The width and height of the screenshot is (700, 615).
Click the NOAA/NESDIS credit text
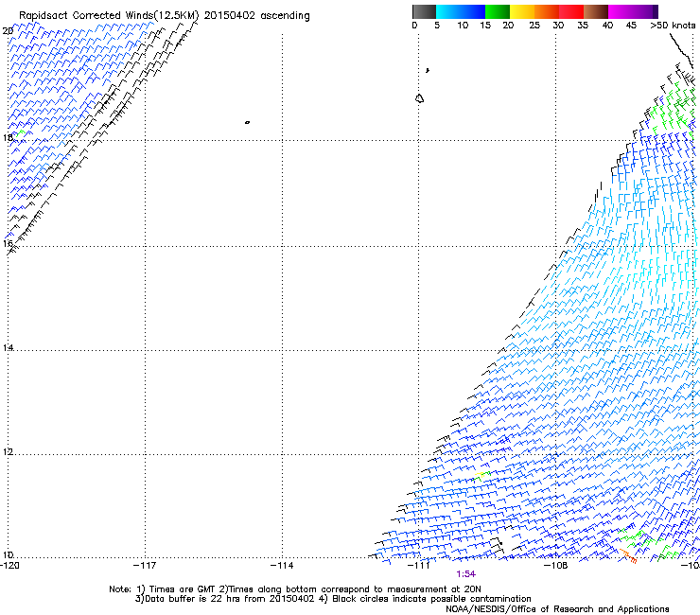click(557, 609)
